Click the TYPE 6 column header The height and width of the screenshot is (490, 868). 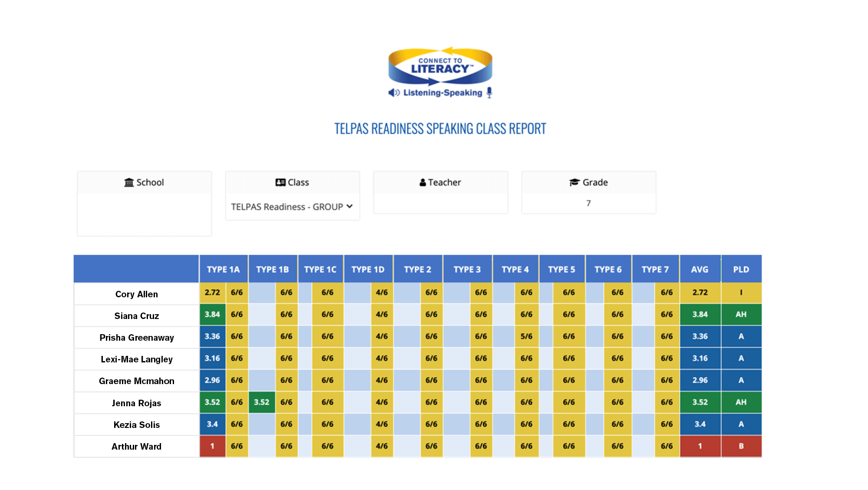[x=608, y=269]
